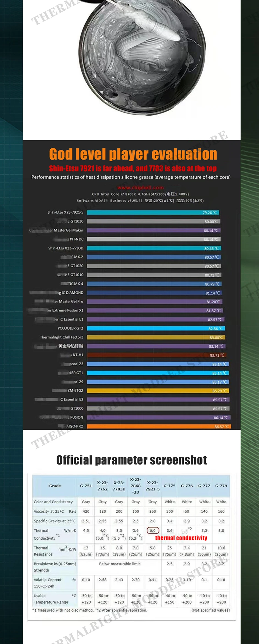This screenshot has width=259, height=644.
Task: Click the "God level player evaluation" heading
Action: click(133, 154)
